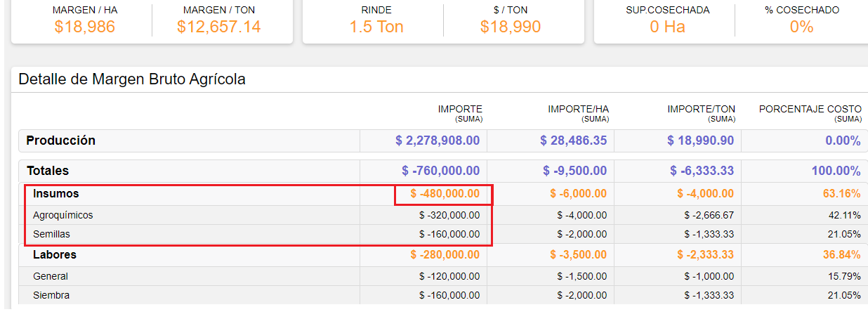Click the Agroquímicos row label
This screenshot has height=326, width=868.
click(x=63, y=215)
